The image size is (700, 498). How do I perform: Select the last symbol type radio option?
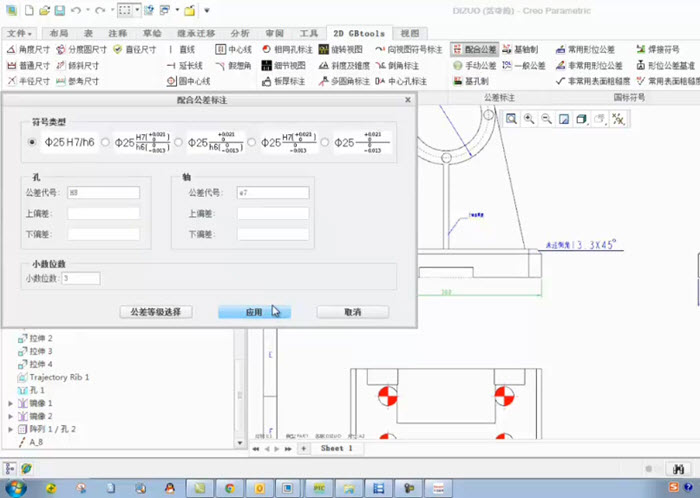(x=325, y=142)
